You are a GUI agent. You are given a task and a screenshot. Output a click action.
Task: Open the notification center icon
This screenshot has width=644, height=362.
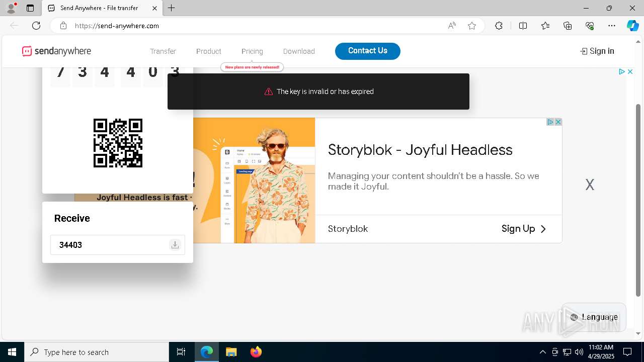pyautogui.click(x=627, y=352)
